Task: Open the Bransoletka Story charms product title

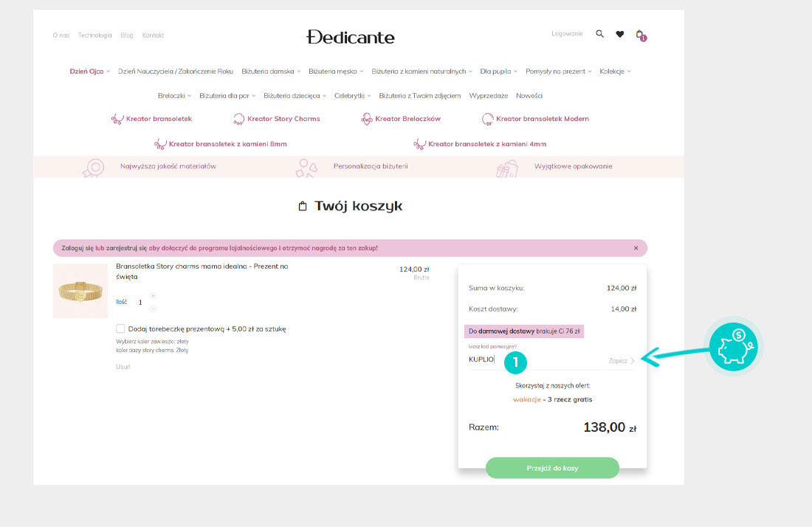Action: [202, 272]
